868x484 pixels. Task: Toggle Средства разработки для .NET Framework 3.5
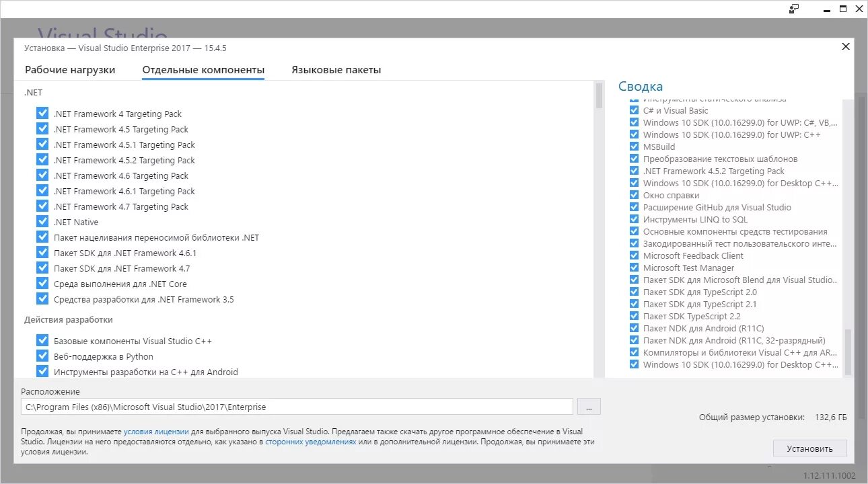[43, 299]
